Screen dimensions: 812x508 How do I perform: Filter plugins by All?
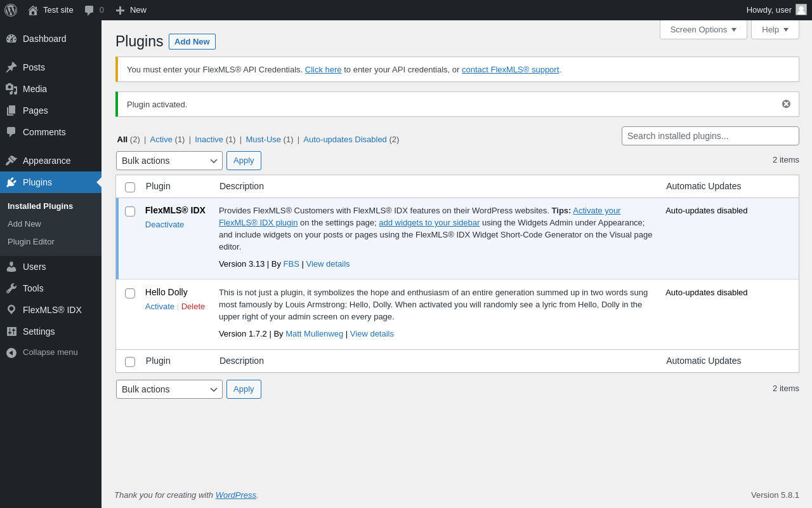(x=122, y=140)
